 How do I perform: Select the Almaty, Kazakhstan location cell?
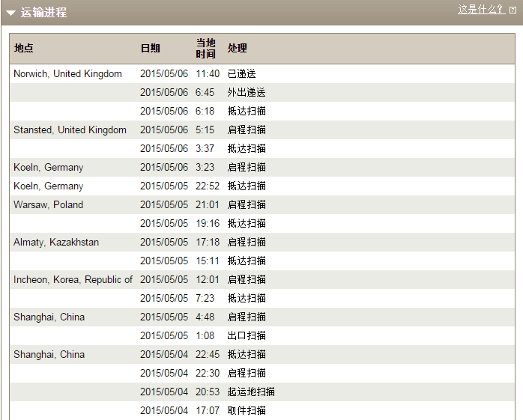click(56, 243)
